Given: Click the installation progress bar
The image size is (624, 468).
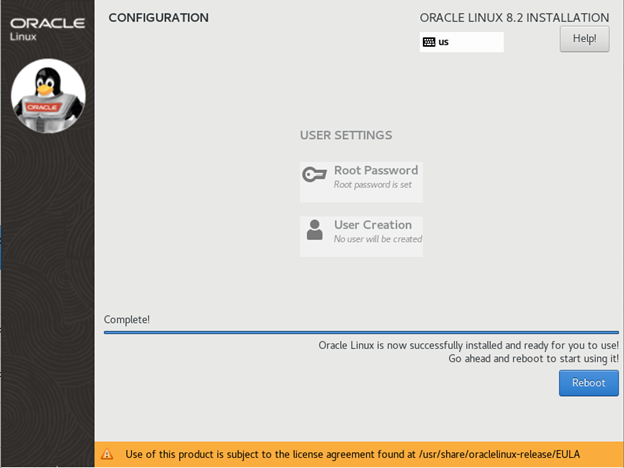Looking at the screenshot, I should coord(361,331).
